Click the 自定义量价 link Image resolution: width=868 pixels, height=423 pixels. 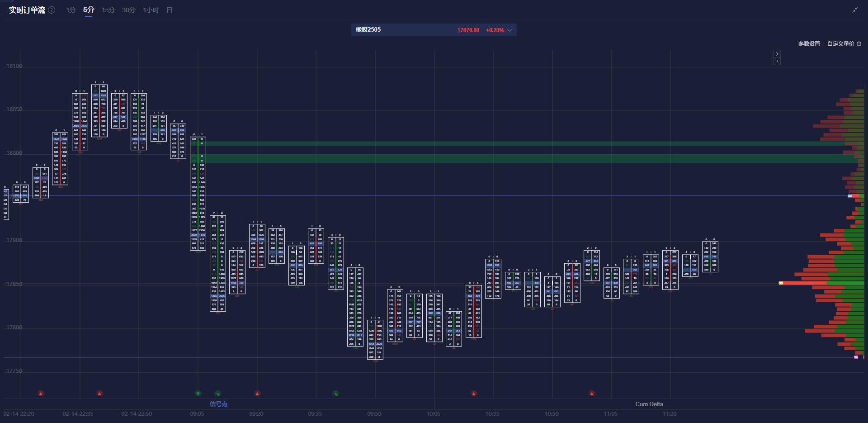coord(840,44)
